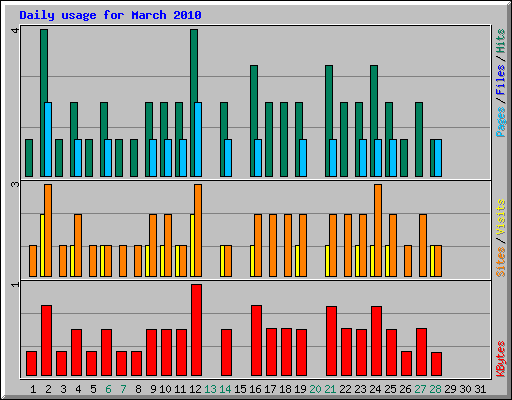Click day label 2 on the axis

tap(48, 389)
